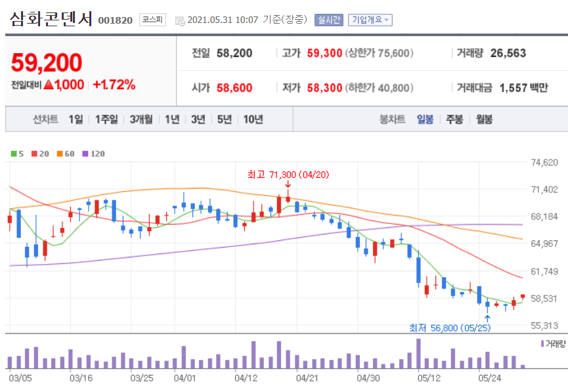The width and height of the screenshot is (568, 392).
Task: Click the purple 120-day moving average legend swatch
Action: [x=85, y=154]
